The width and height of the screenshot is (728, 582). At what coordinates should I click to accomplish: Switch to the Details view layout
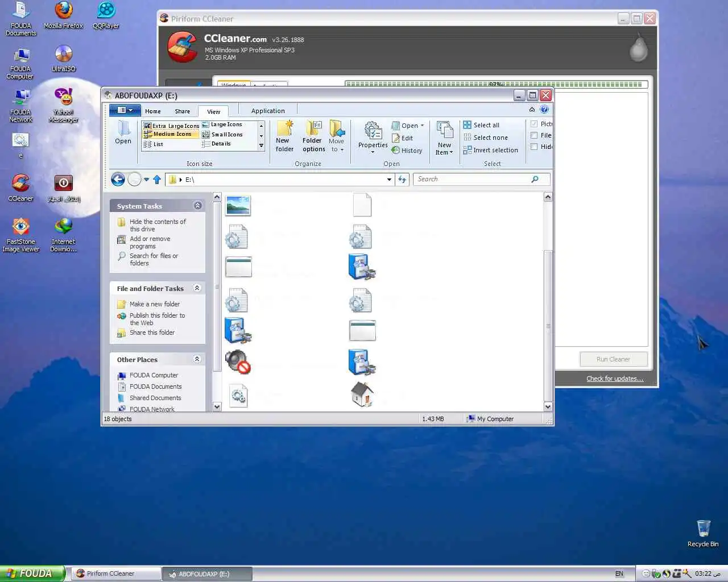click(x=217, y=144)
